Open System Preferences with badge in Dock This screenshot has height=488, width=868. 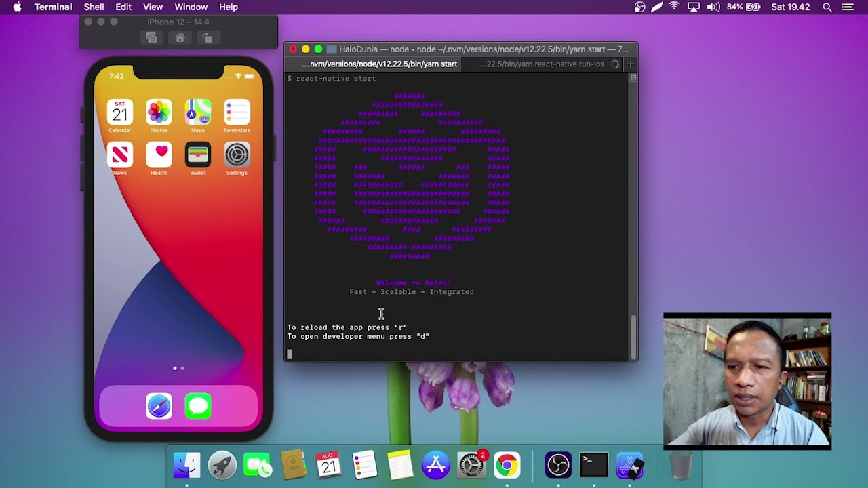pos(471,466)
